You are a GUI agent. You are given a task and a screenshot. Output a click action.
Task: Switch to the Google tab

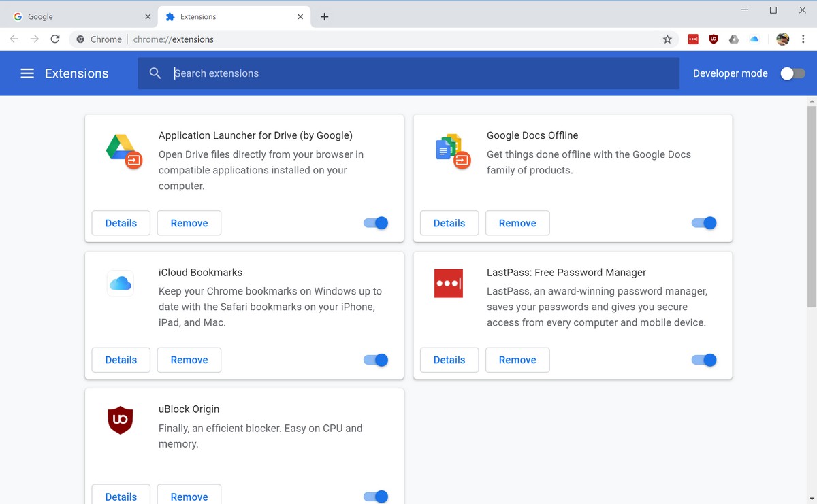78,16
